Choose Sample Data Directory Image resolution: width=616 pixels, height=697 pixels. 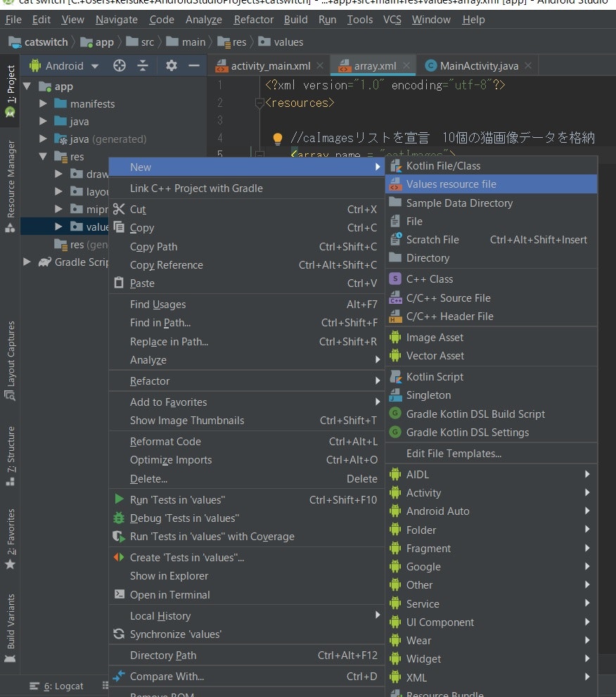(x=491, y=203)
